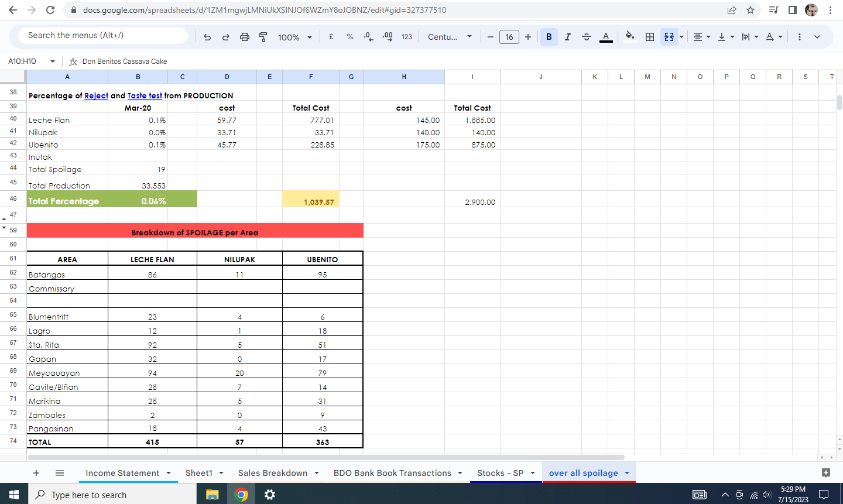843x504 pixels.
Task: Click the formula bar content
Action: 125,61
